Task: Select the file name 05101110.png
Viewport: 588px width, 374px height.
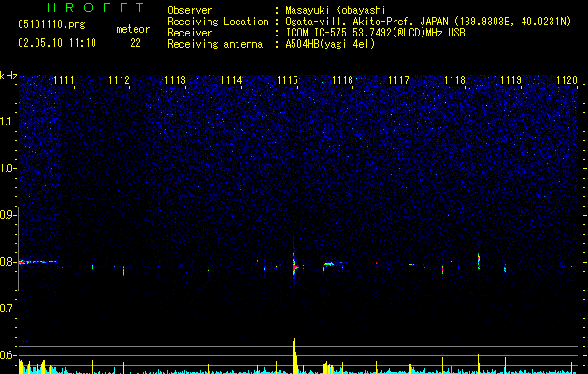Action: [51, 24]
